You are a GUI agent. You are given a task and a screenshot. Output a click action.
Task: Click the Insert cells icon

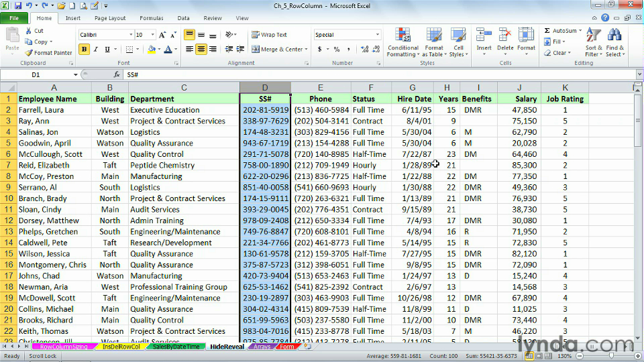coord(484,36)
